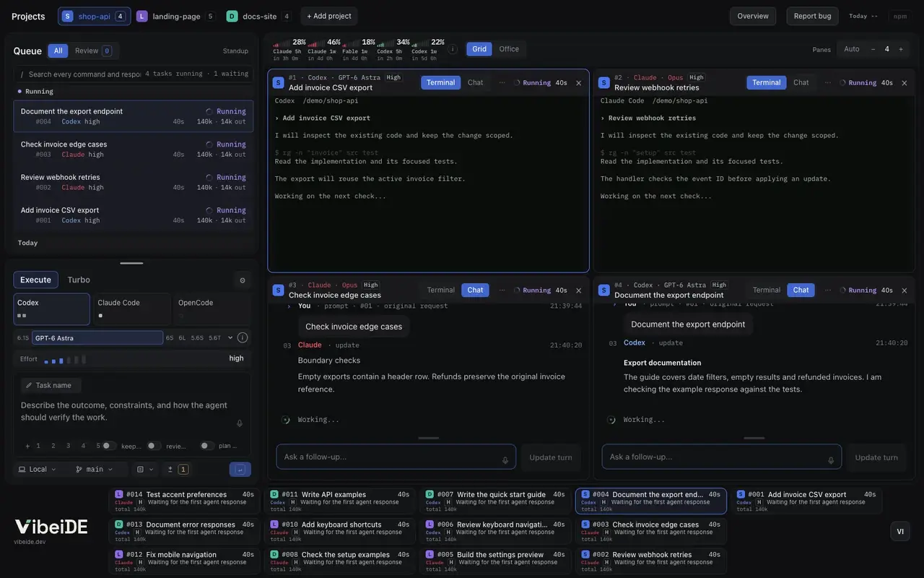Viewport: 924px width, 578px height.
Task: Click the microphone icon in pane #3 follow-up box
Action: 505,460
